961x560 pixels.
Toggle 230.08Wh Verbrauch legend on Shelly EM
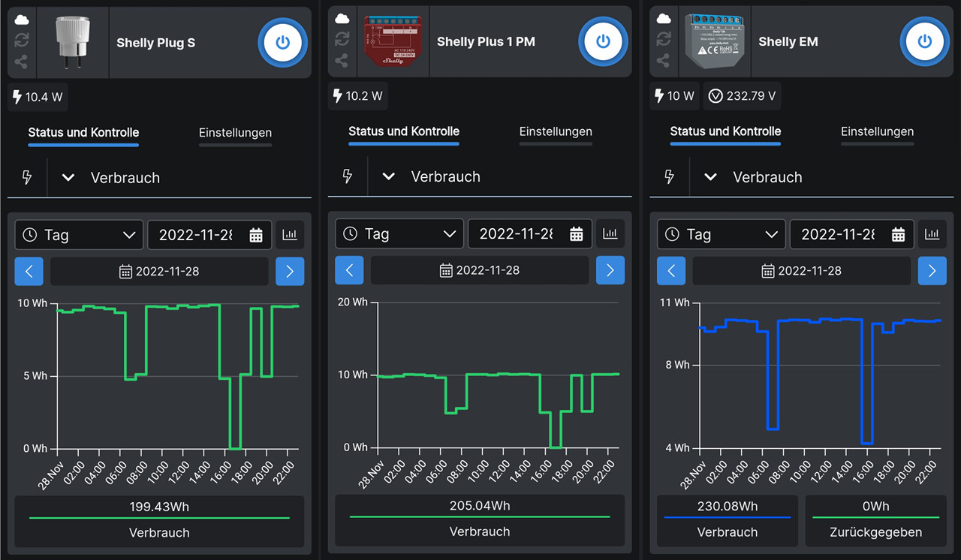[727, 520]
